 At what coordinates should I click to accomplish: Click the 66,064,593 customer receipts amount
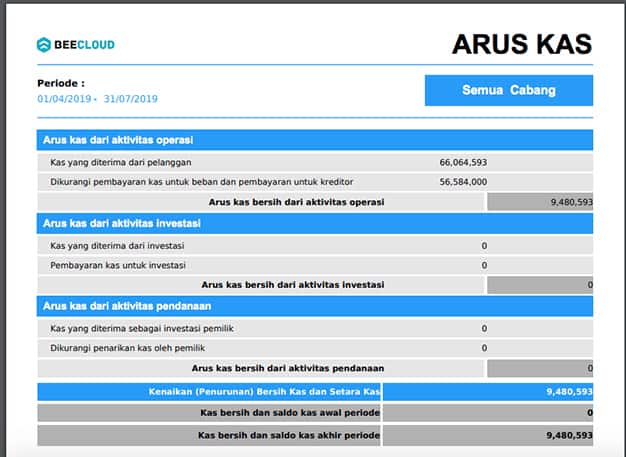tap(463, 162)
